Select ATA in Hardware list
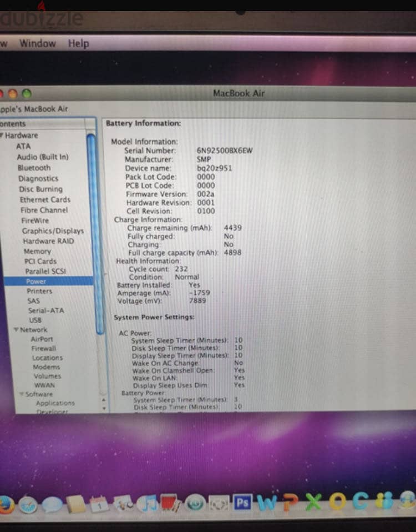This screenshot has width=416, height=532. coord(23,146)
